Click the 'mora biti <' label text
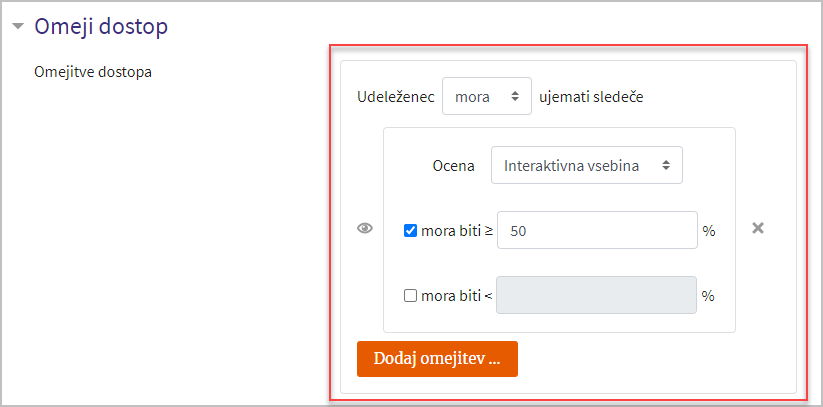Image resolution: width=823 pixels, height=407 pixels. pos(457,296)
